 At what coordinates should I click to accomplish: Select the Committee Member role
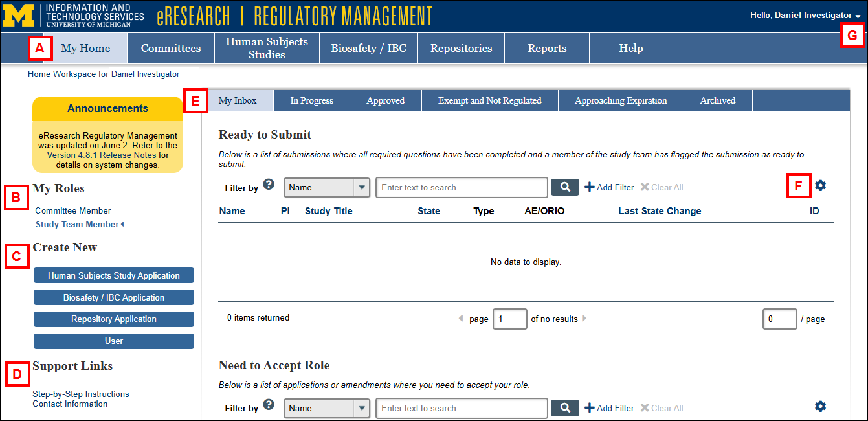73,211
